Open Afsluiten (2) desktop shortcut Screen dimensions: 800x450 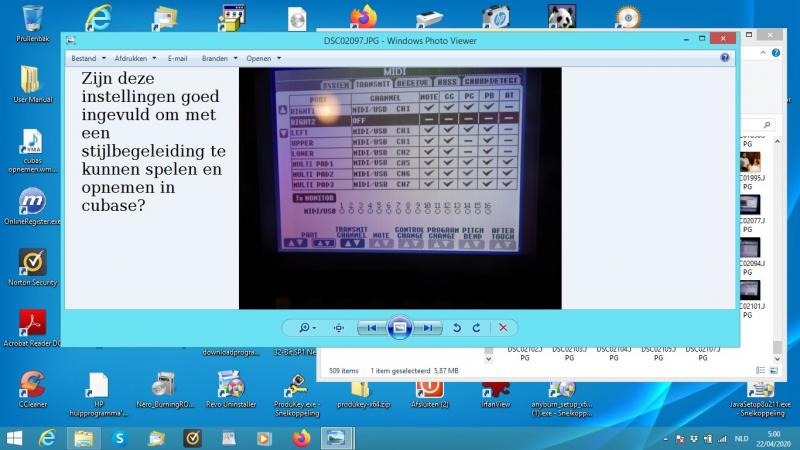click(430, 395)
